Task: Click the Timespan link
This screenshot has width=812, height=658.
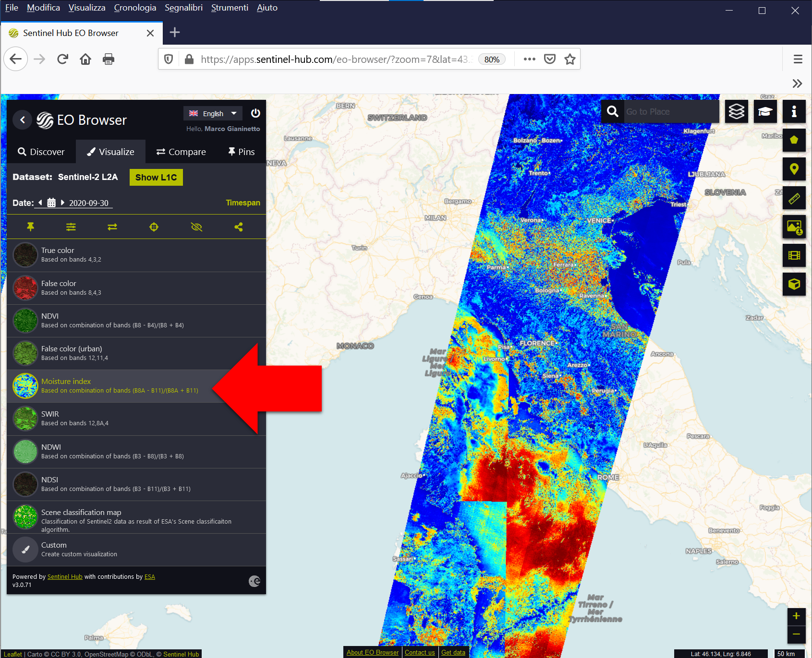Action: pyautogui.click(x=243, y=203)
